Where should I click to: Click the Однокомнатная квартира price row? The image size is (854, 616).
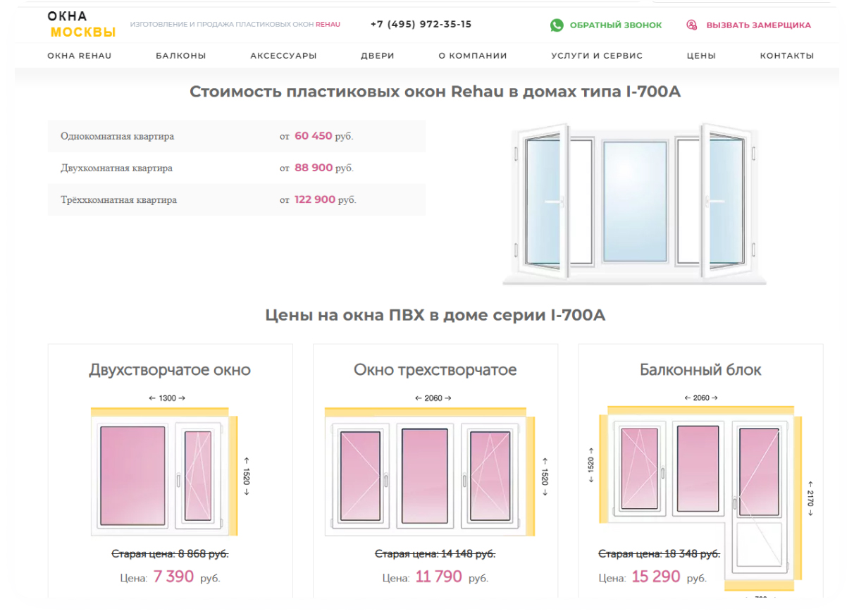click(x=236, y=136)
